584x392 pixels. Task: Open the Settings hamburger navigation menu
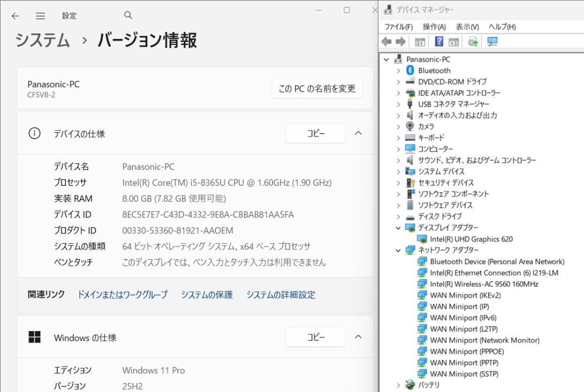(40, 16)
